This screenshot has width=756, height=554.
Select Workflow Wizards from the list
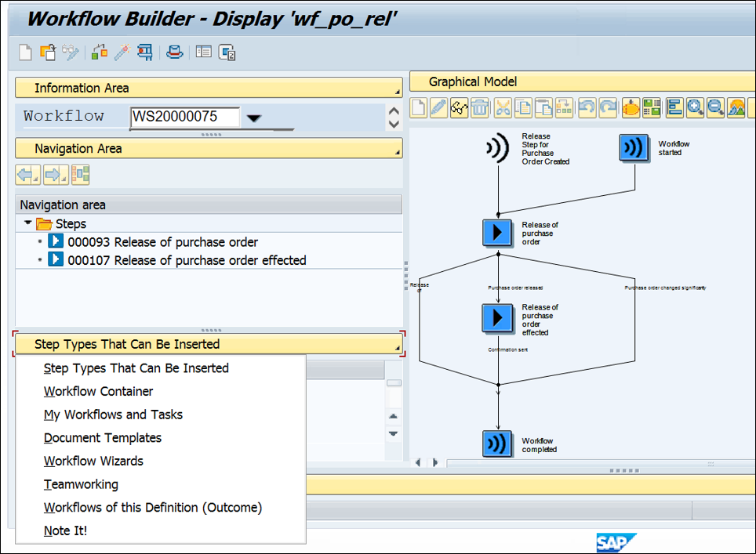click(x=93, y=461)
